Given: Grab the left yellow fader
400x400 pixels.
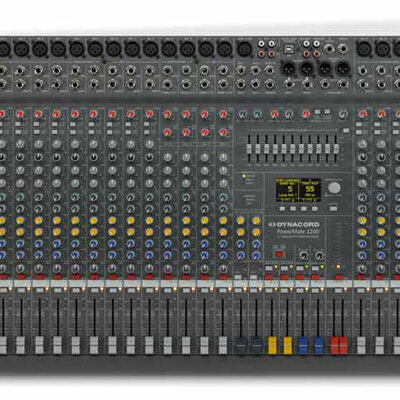Looking at the screenshot, I should [272, 345].
